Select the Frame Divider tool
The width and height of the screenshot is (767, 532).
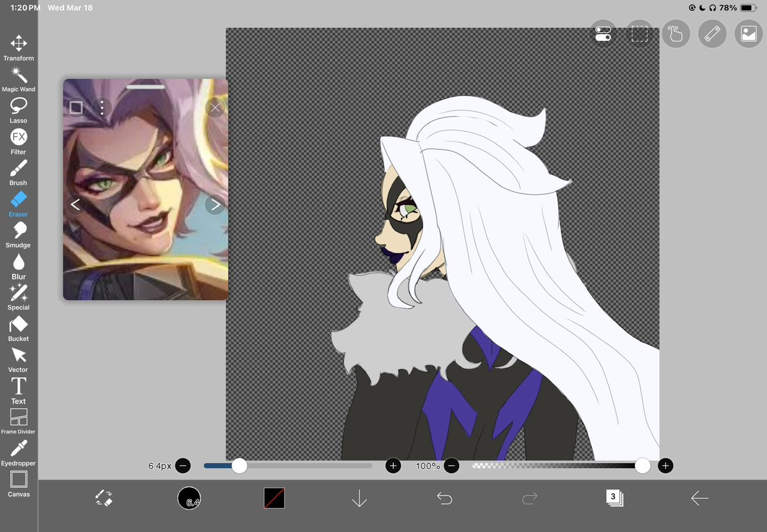click(x=19, y=422)
